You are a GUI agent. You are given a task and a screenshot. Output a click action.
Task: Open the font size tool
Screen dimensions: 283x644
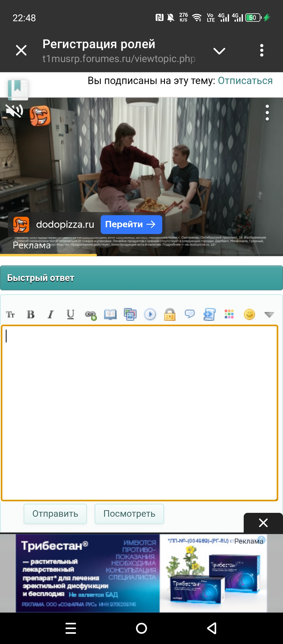(x=10, y=314)
